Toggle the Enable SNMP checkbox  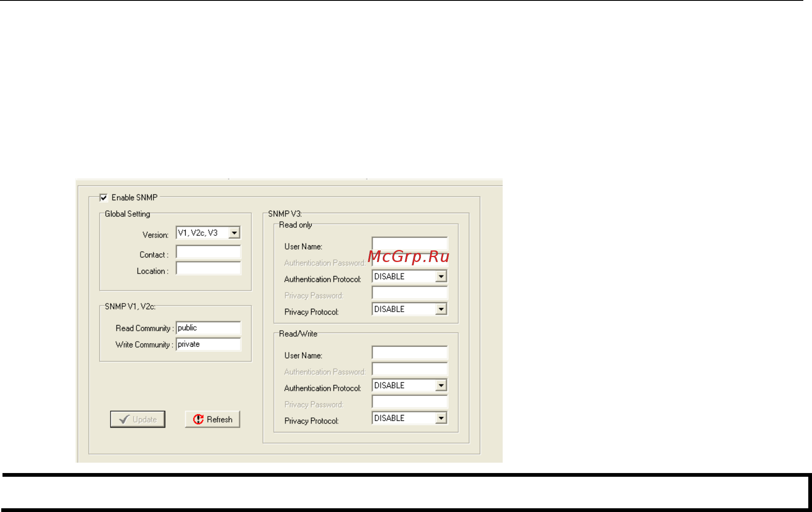tap(104, 198)
